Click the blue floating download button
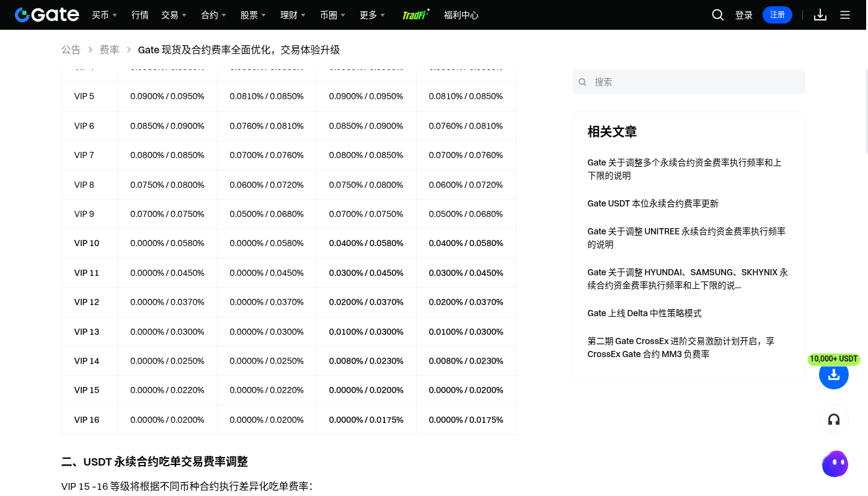The width and height of the screenshot is (868, 496). point(834,374)
